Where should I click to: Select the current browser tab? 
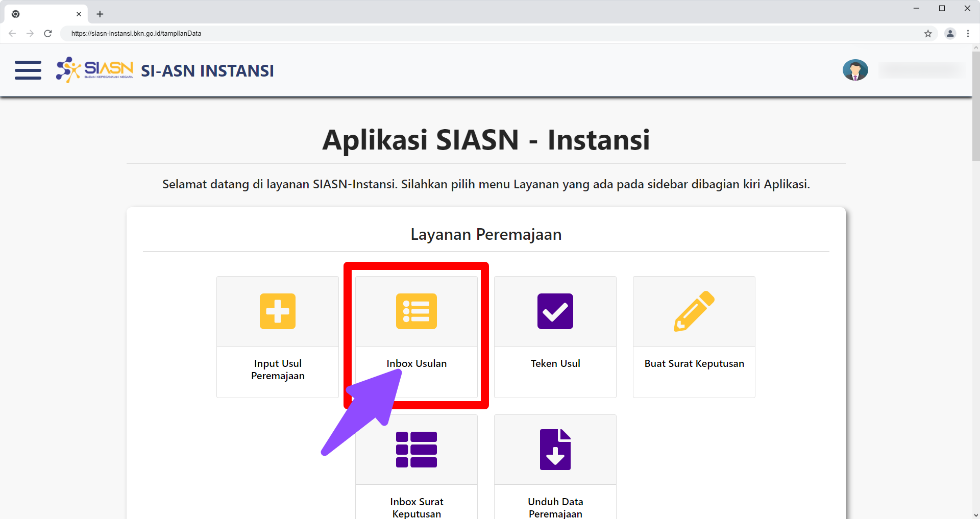pyautogui.click(x=46, y=14)
